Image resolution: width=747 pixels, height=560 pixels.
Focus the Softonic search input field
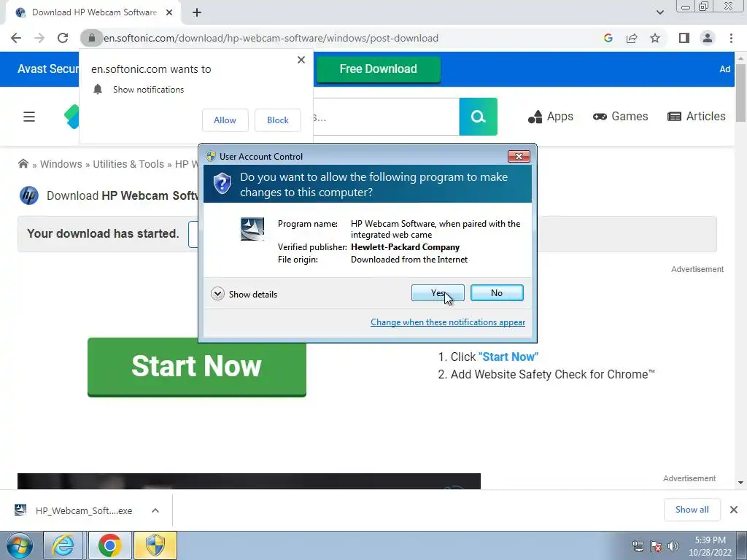[x=386, y=117]
